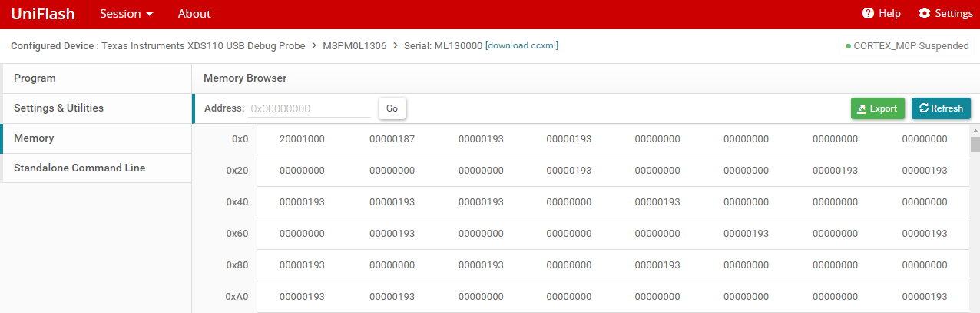Click the download ccxml link
Viewport: 980px width, 313px height.
(522, 45)
